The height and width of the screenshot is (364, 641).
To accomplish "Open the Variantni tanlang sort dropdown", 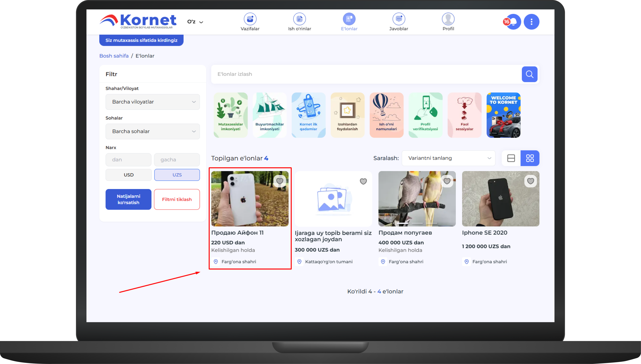I will click(x=448, y=158).
